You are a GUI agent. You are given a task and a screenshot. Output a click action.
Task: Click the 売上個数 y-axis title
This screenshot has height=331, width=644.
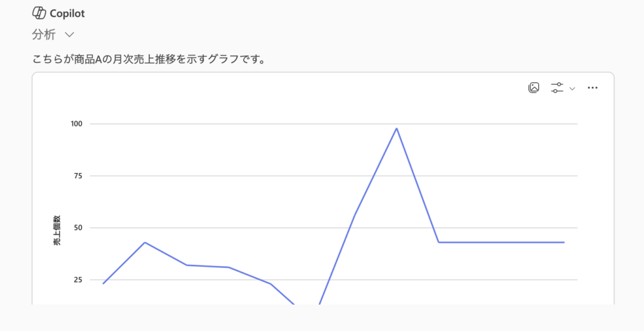tap(57, 230)
